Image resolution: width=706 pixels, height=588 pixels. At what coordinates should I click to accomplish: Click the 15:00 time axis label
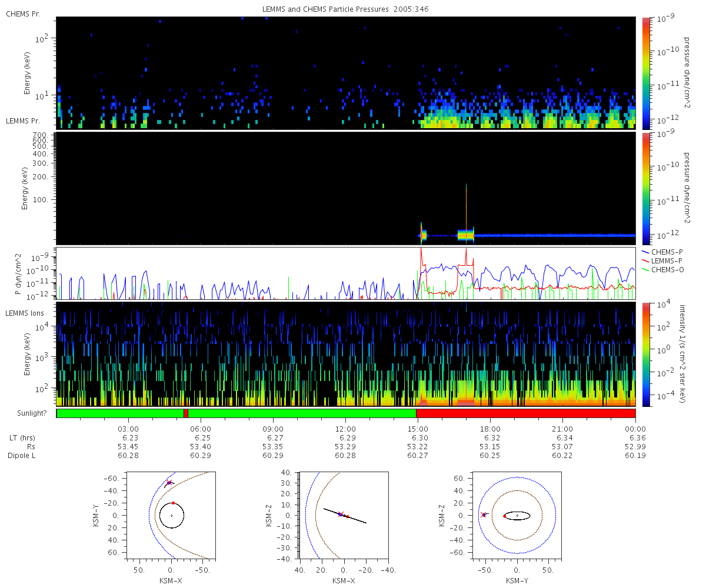point(417,429)
